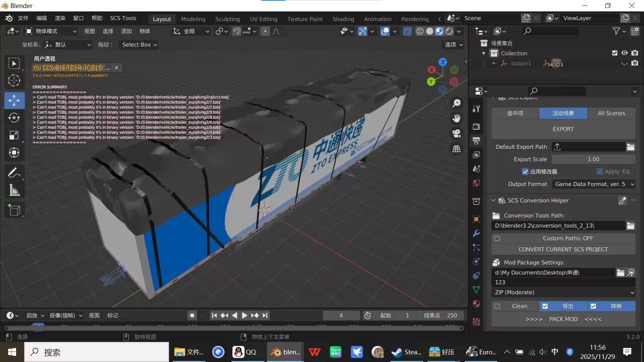Click CONVERT CURRENT SCS PROJECT button
Viewport: 644px width, 362px height.
[x=563, y=249]
